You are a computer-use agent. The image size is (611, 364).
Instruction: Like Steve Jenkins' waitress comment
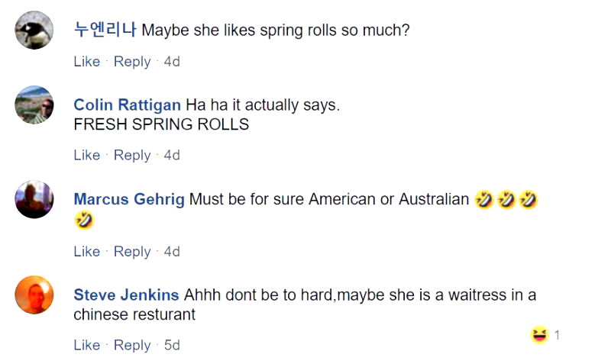[x=86, y=345]
